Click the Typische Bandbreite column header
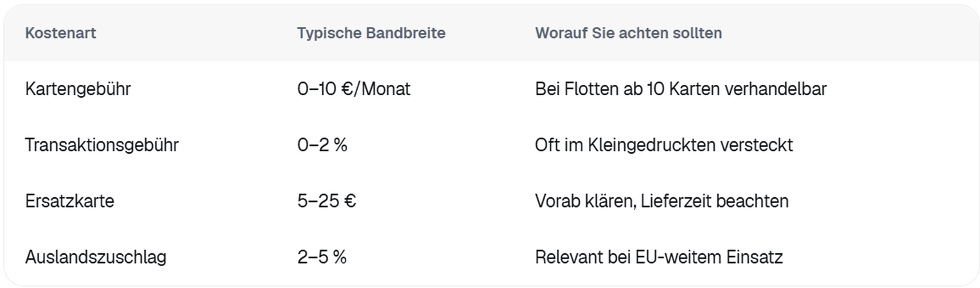The image size is (980, 288). tap(371, 33)
